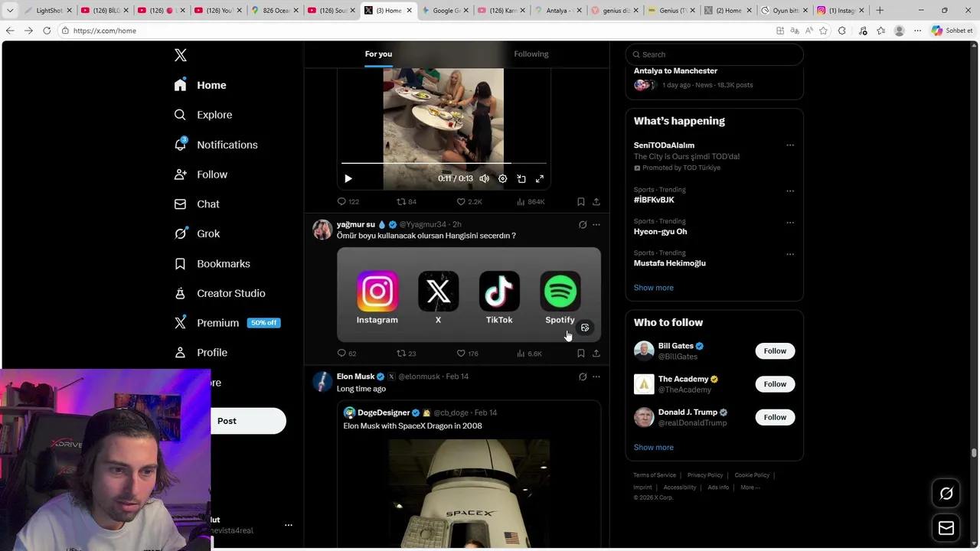
Task: Repost yağmur su post with 23 reposts
Action: [406, 354]
